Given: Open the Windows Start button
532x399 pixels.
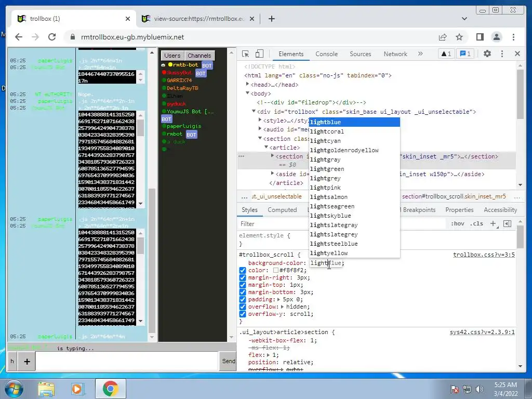Looking at the screenshot, I should pos(14,389).
